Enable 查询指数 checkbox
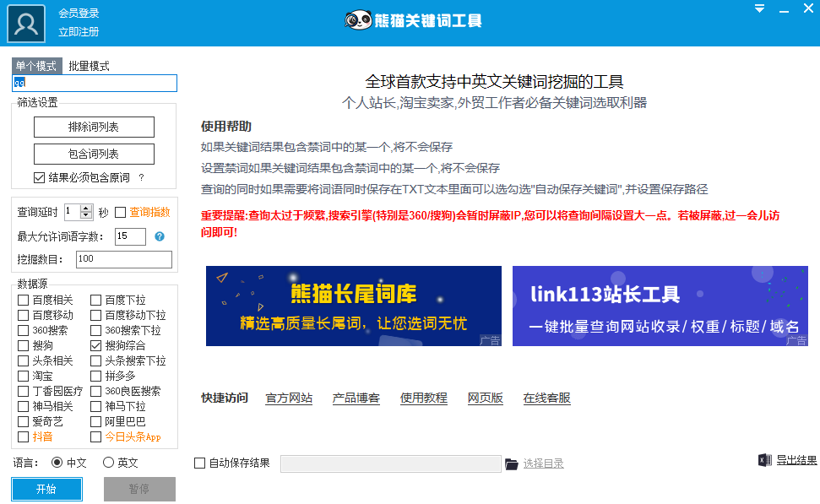 click(x=120, y=212)
